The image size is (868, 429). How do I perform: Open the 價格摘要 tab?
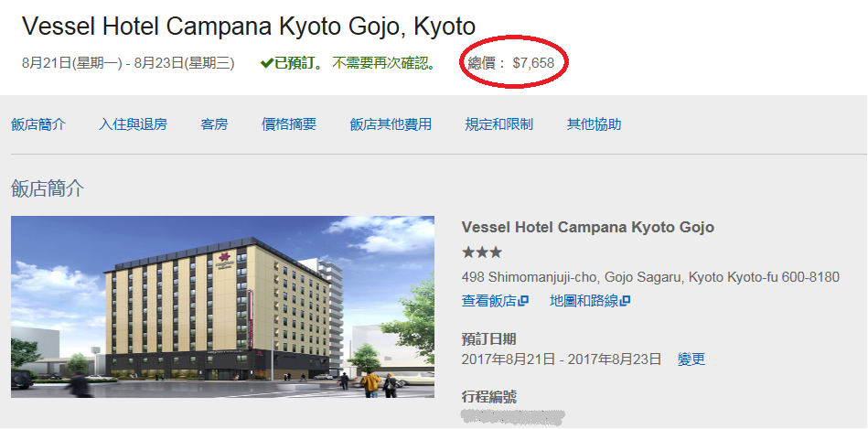click(289, 124)
